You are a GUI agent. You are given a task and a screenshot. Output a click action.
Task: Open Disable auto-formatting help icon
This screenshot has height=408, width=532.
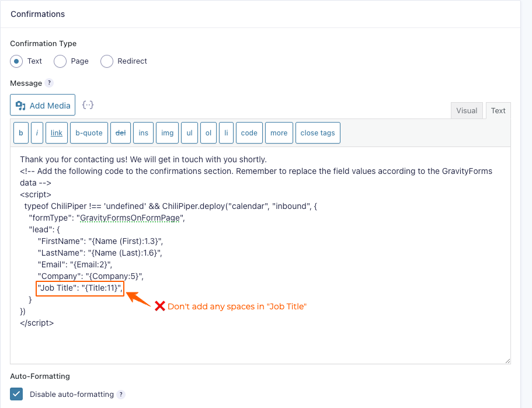coord(121,395)
